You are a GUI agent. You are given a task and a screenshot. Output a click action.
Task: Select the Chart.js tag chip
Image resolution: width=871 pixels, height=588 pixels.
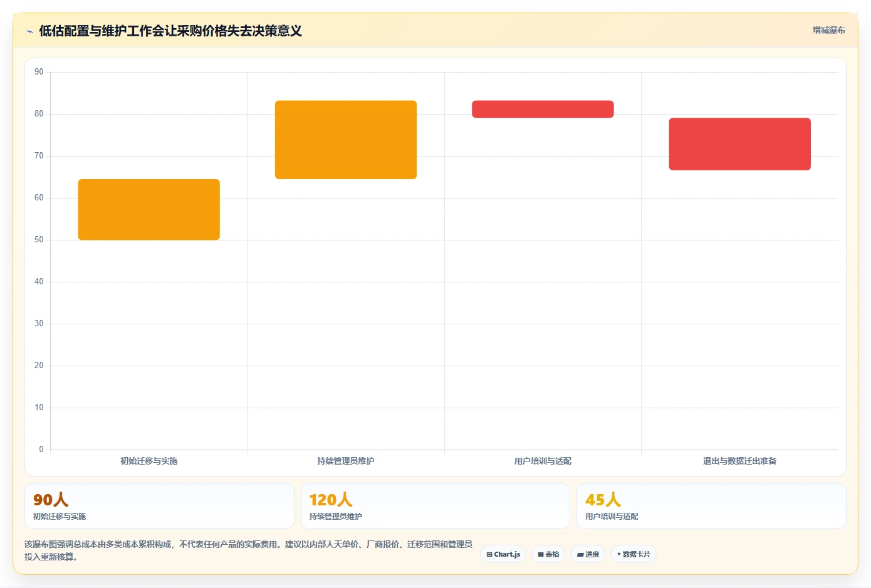pyautogui.click(x=503, y=554)
